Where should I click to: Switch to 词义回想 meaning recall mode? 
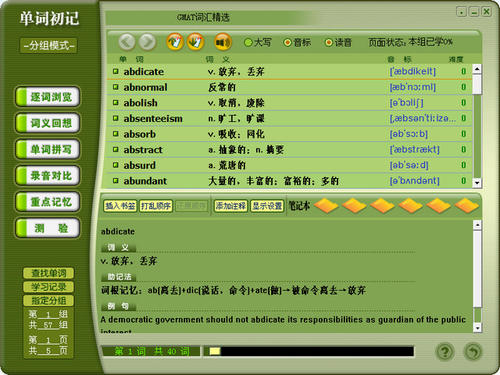48,123
